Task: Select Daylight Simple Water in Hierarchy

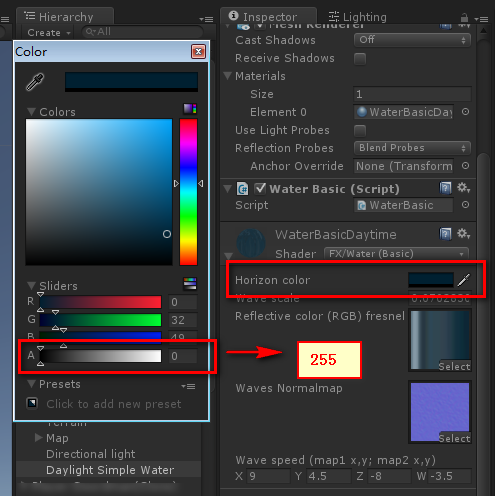Action: (x=110, y=470)
